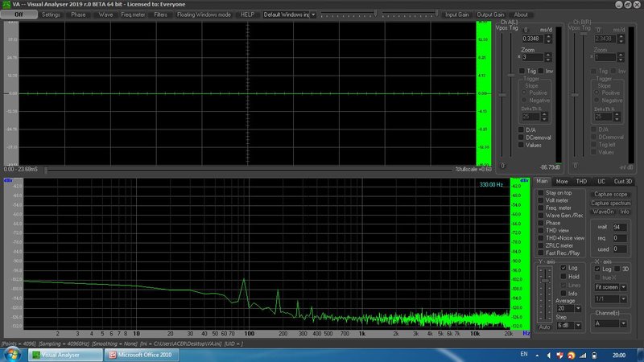Open the network signal tray icon

[x=583, y=356]
